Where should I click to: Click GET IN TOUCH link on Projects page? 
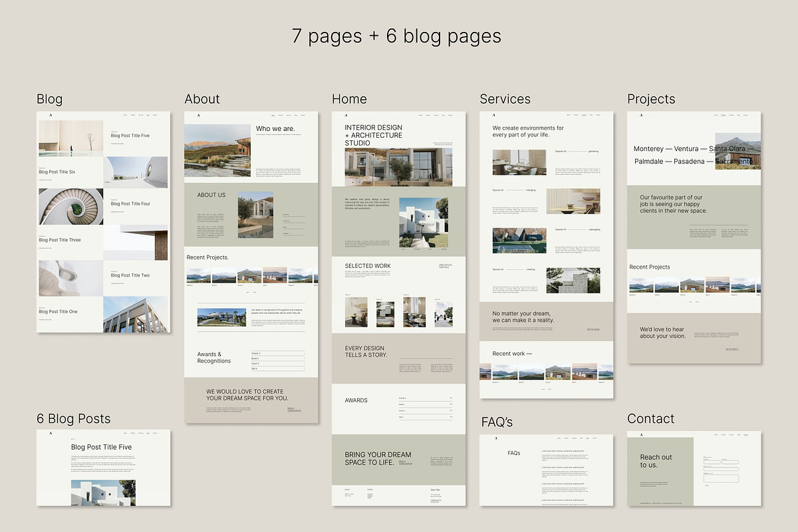pyautogui.click(x=732, y=349)
